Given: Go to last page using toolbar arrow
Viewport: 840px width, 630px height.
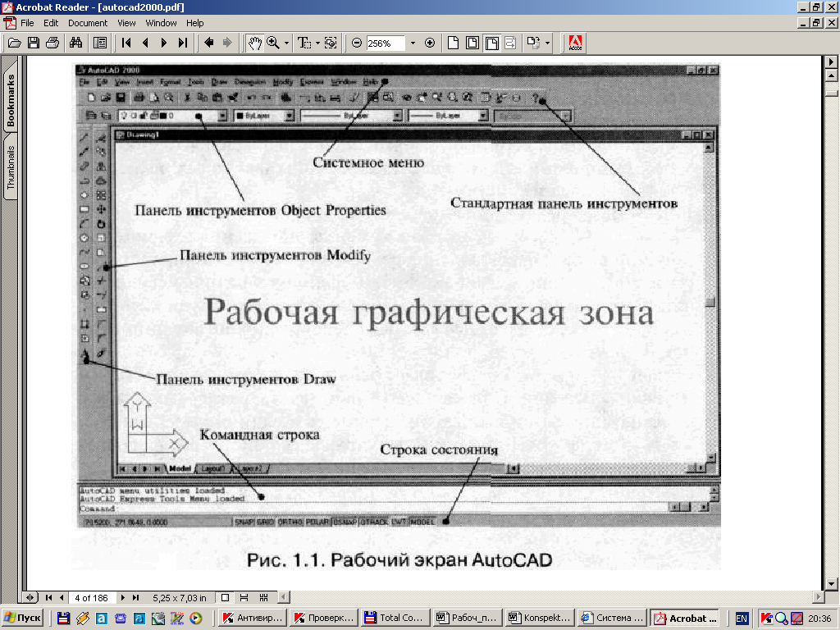Looking at the screenshot, I should tap(183, 43).
